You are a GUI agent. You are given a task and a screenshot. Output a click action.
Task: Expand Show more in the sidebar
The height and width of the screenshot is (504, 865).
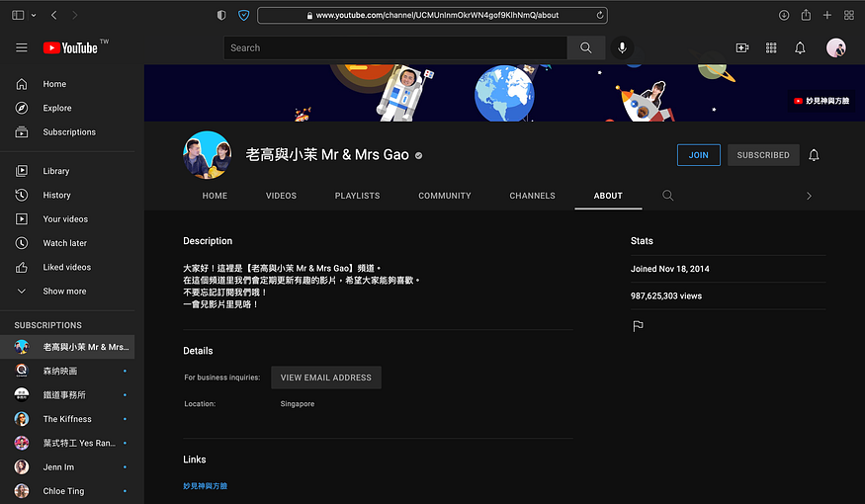(x=67, y=292)
